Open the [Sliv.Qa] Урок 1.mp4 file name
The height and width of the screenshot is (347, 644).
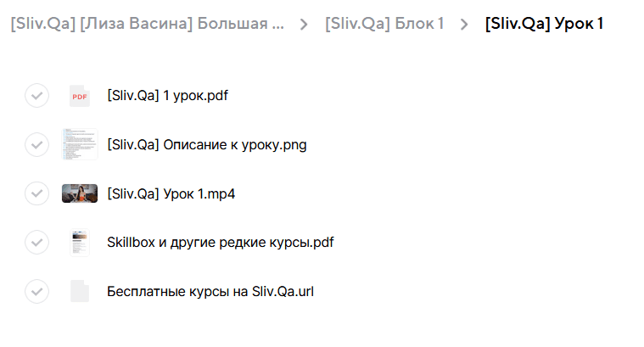click(171, 193)
